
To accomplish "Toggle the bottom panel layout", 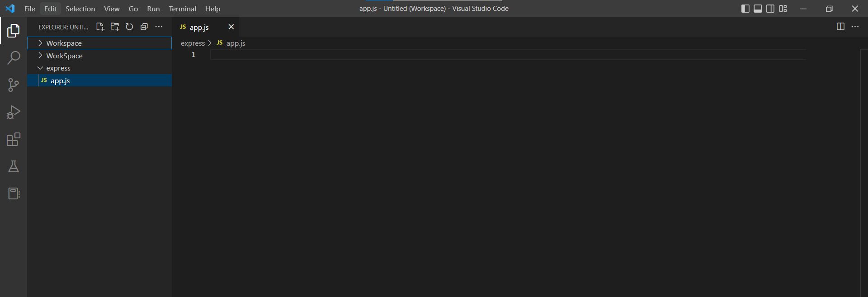I will (758, 9).
